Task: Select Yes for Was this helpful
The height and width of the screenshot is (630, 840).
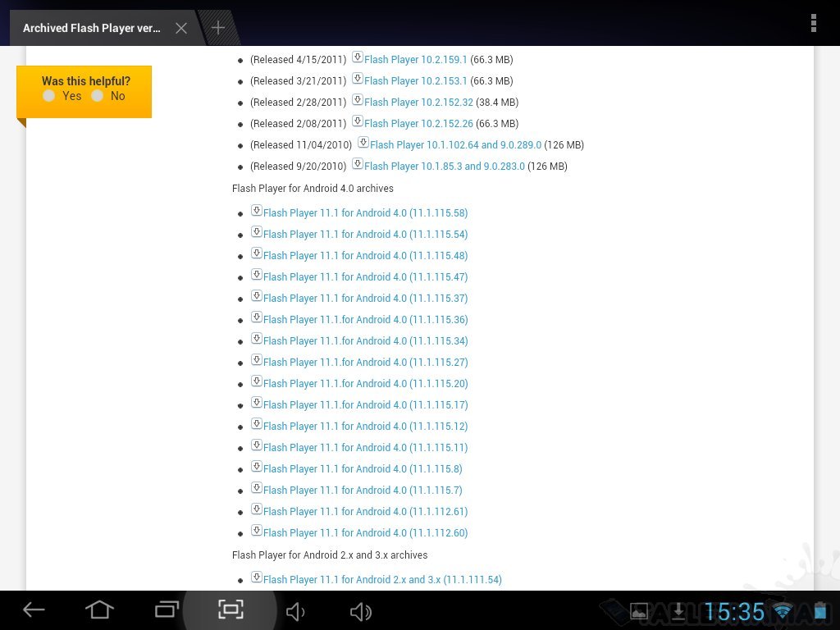Action: point(49,96)
